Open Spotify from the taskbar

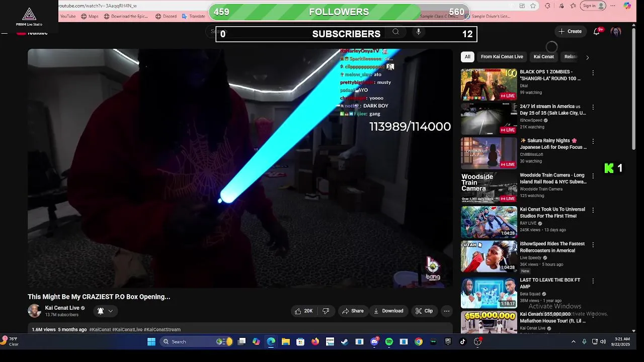point(389,341)
